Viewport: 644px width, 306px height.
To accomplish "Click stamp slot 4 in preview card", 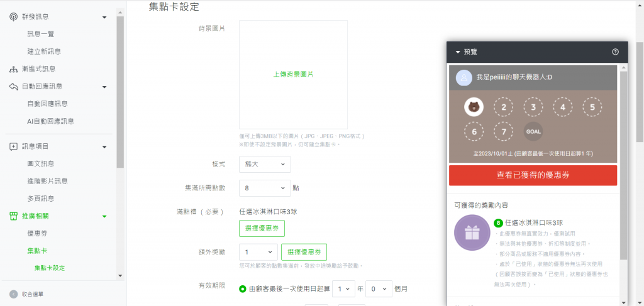I will click(x=563, y=107).
